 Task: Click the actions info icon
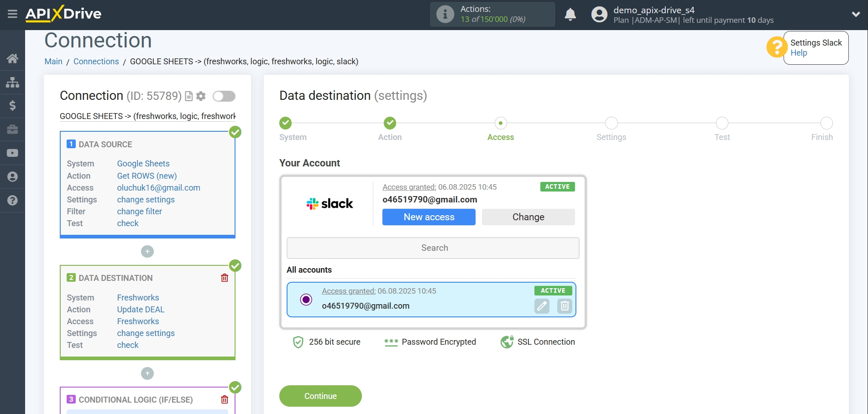pyautogui.click(x=445, y=14)
